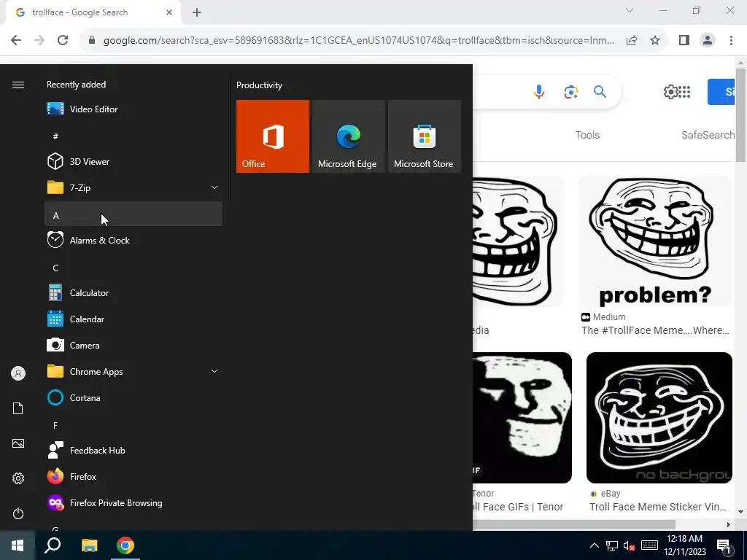Expand the 7-Zip folder

pos(133,187)
